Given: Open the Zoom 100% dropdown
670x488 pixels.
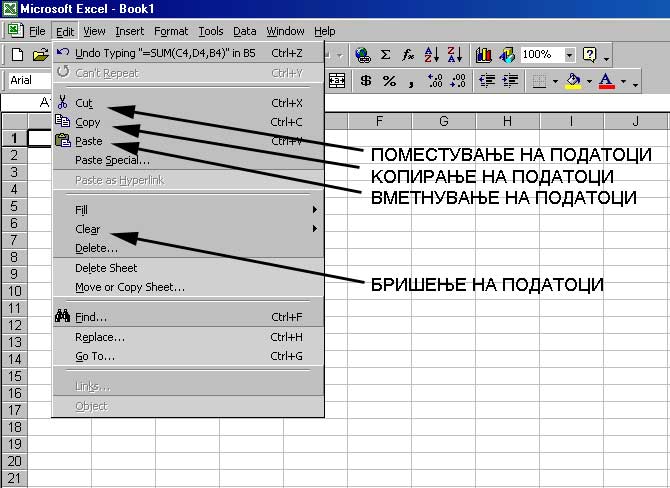Looking at the screenshot, I should 569,55.
